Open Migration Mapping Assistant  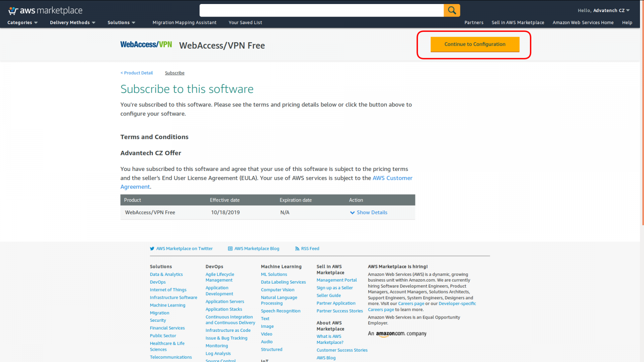[x=184, y=23]
